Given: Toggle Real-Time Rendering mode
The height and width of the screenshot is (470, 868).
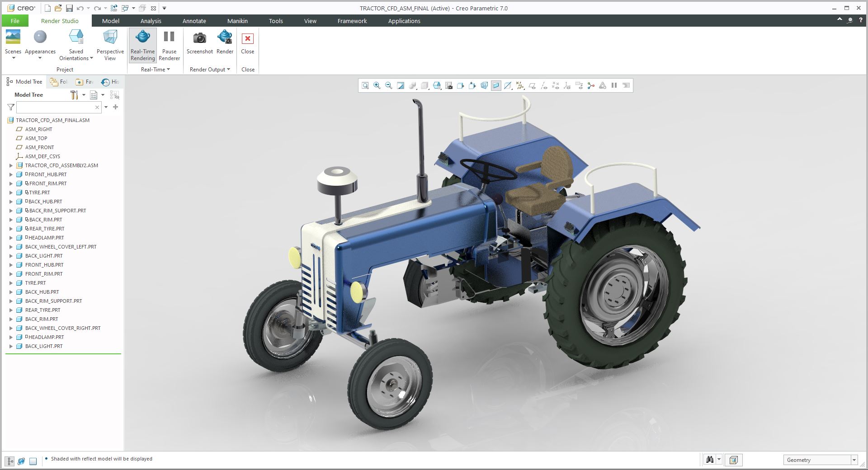Looking at the screenshot, I should click(143, 45).
